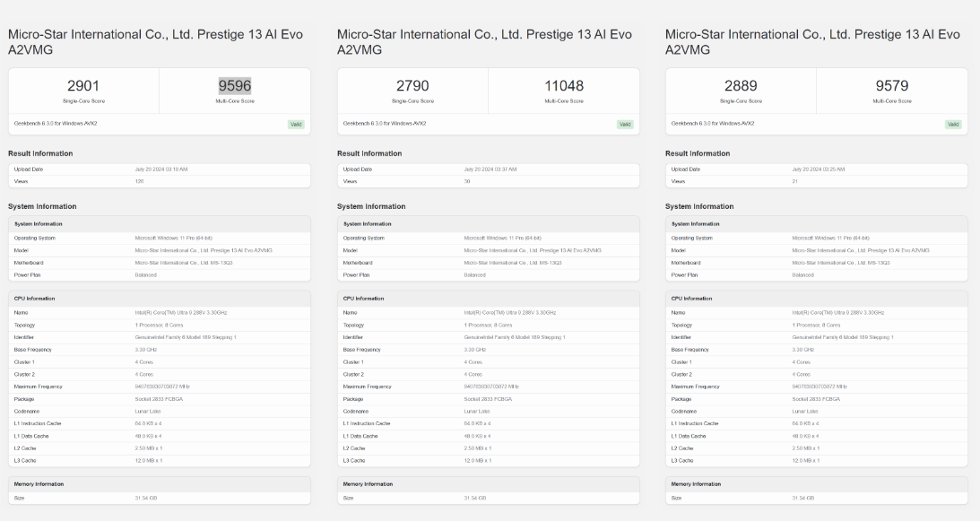The height and width of the screenshot is (521, 980).
Task: Click the single-core score 2889
Action: (x=741, y=86)
